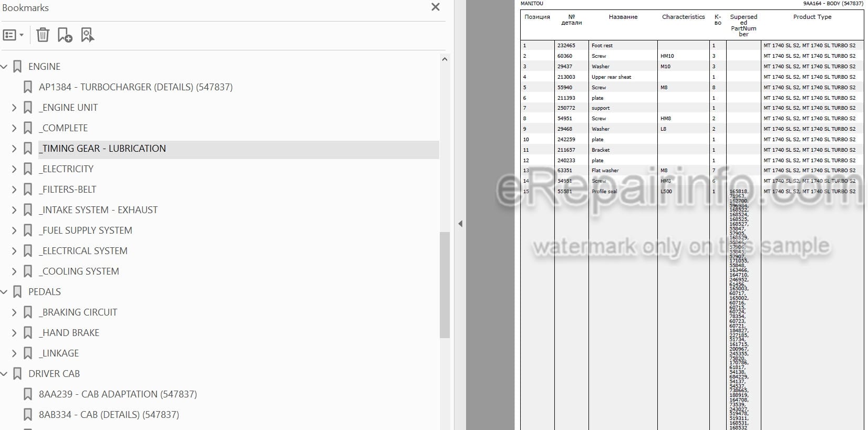This screenshot has width=868, height=430.
Task: Expand the _ENGINE UNIT bookmark
Action: point(14,108)
